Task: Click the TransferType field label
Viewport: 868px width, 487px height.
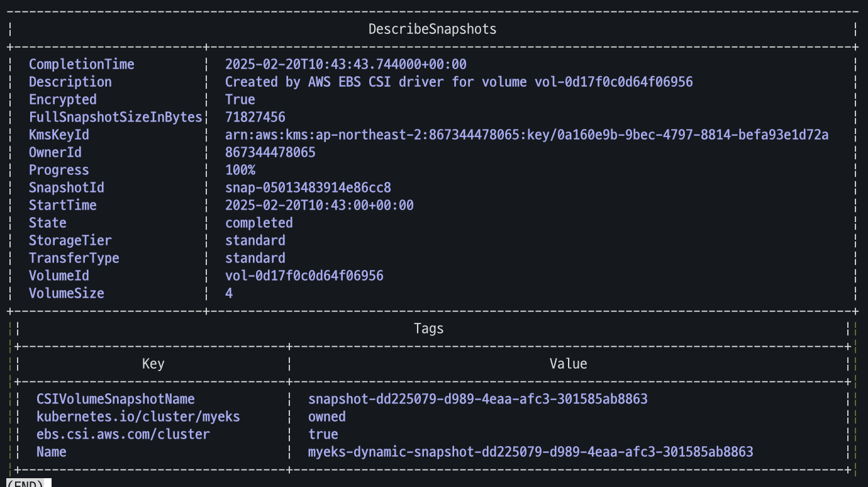Action: 74,258
